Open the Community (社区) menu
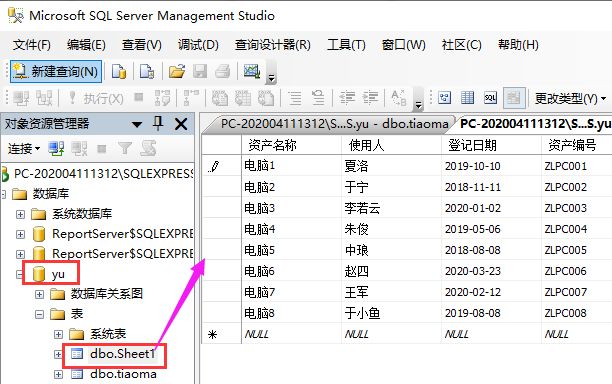This screenshot has width=612, height=384. [x=461, y=45]
